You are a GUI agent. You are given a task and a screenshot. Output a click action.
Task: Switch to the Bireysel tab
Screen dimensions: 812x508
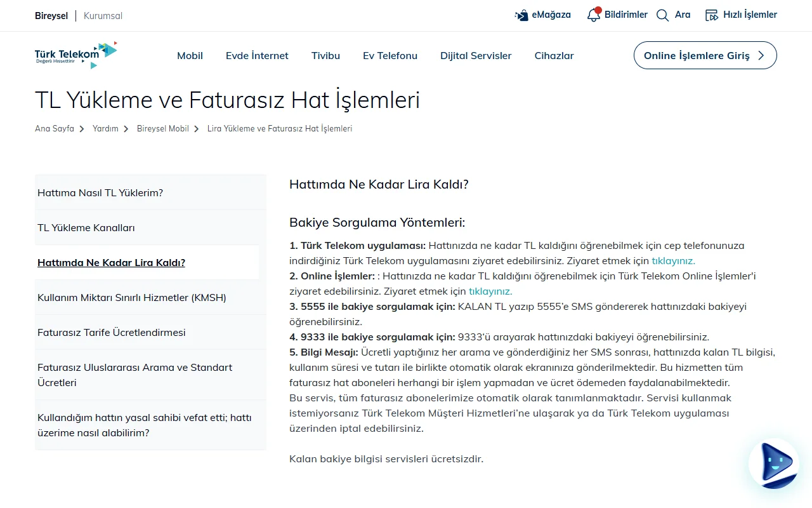51,15
